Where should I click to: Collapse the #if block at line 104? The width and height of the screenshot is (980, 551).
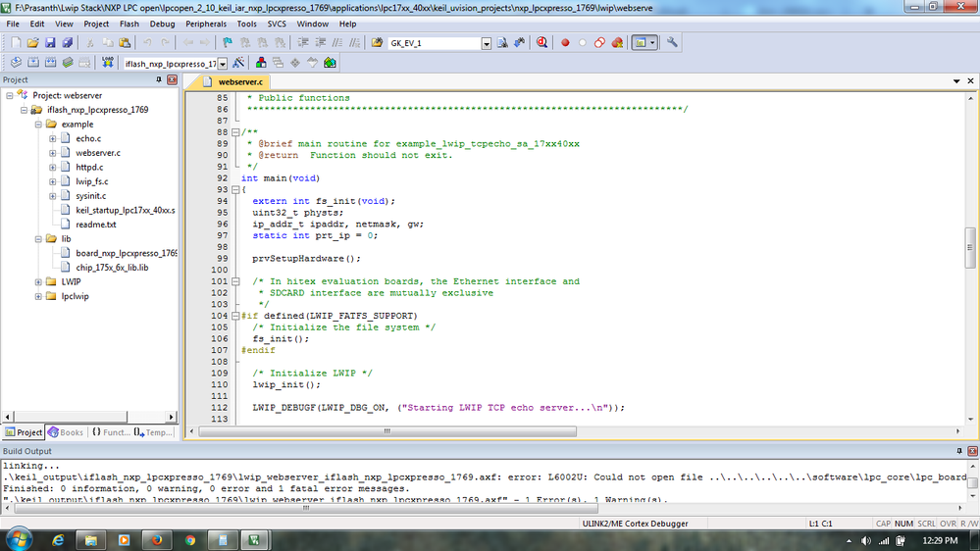(x=235, y=316)
